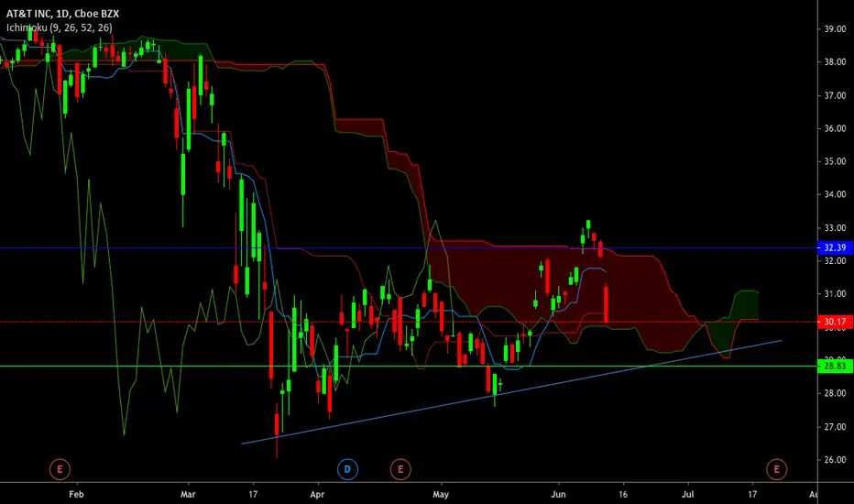Image resolution: width=854 pixels, height=504 pixels.
Task: Click the 37.00 price axis value
Action: click(835, 95)
